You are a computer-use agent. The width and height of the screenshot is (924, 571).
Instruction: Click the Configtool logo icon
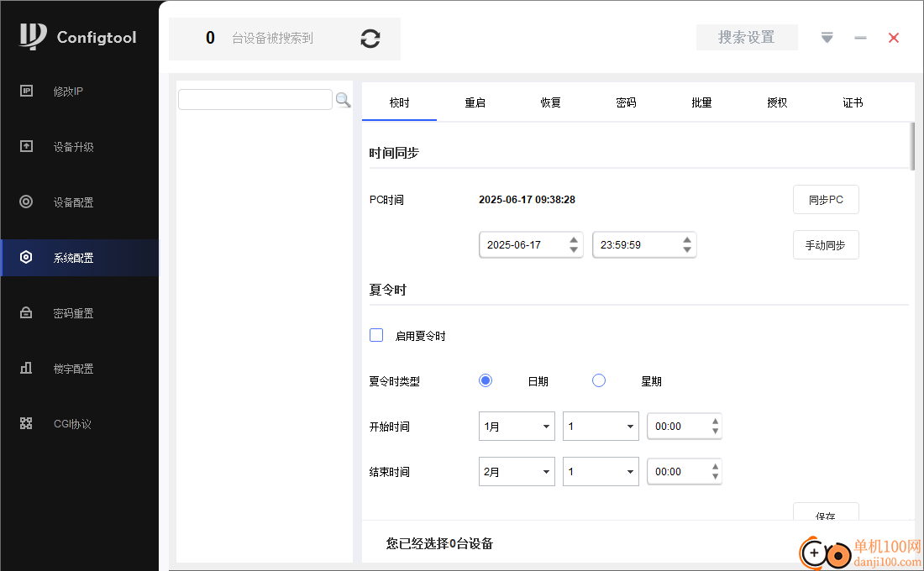pos(33,37)
